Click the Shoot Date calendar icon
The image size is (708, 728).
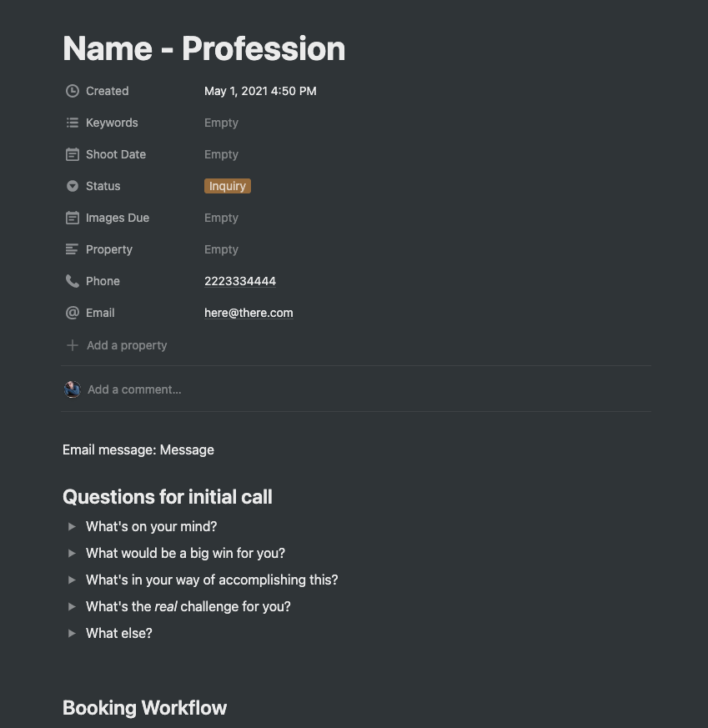point(73,154)
